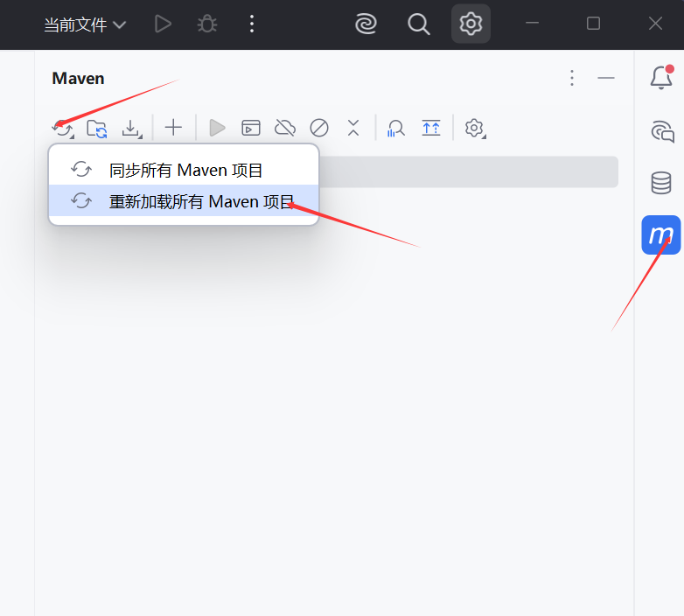Collapse all in Maven tree
This screenshot has width=684, height=616.
click(353, 128)
